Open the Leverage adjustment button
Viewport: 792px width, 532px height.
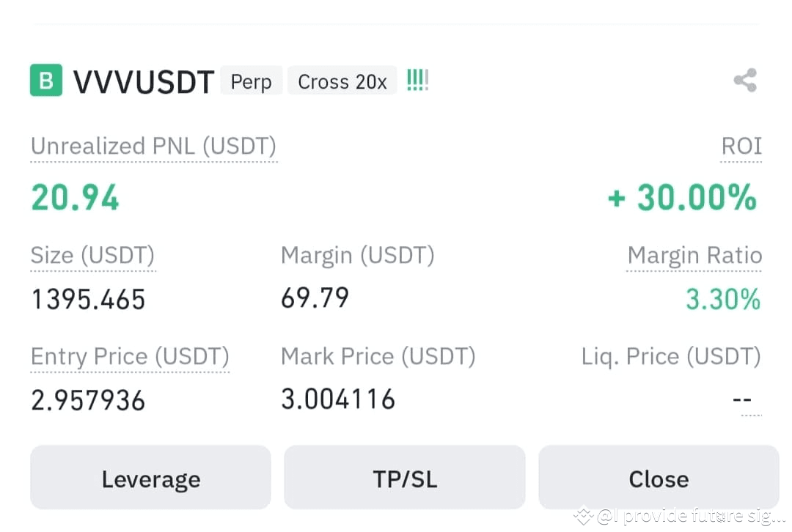tap(150, 478)
